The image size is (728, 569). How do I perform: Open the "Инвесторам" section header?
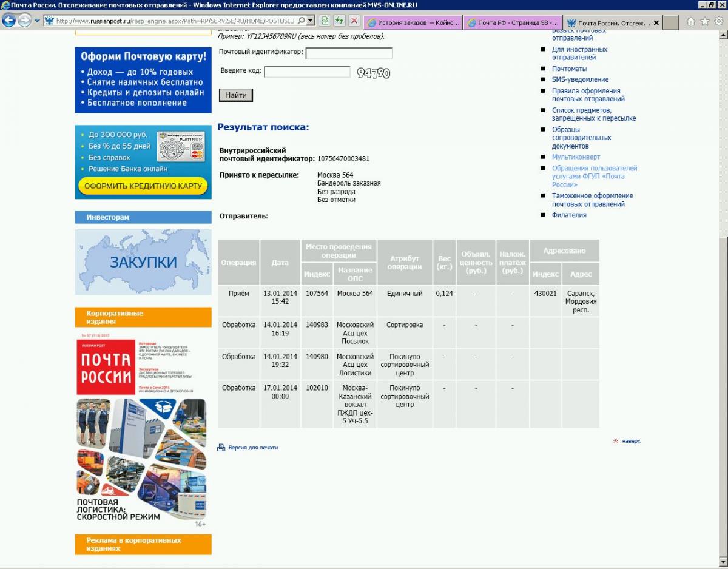pos(143,217)
